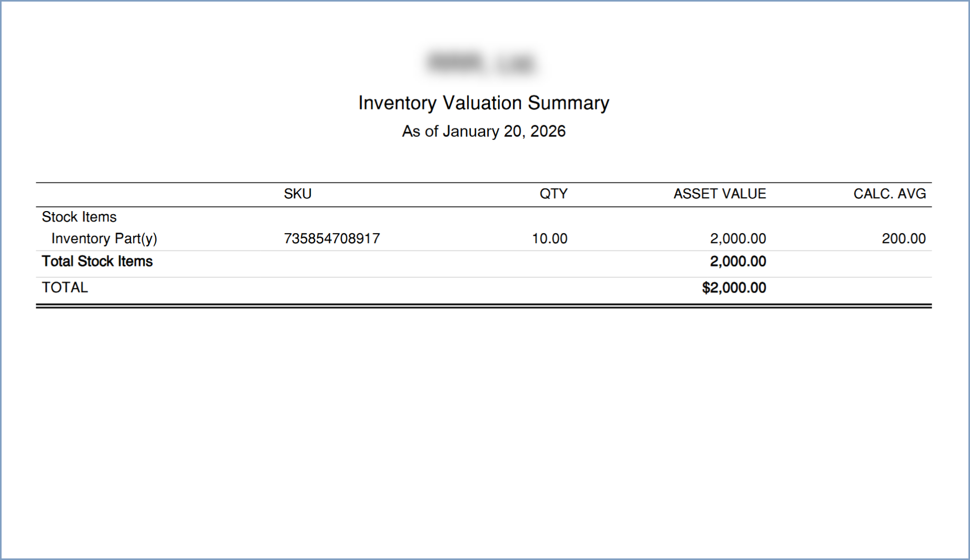This screenshot has width=970, height=560.
Task: Select the QTY column header
Action: click(x=553, y=194)
